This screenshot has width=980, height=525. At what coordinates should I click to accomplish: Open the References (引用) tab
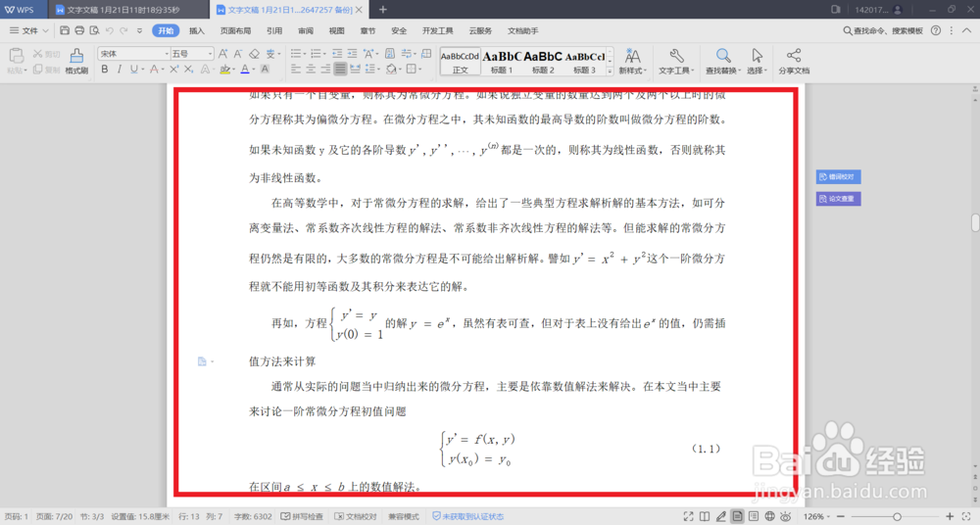click(274, 30)
